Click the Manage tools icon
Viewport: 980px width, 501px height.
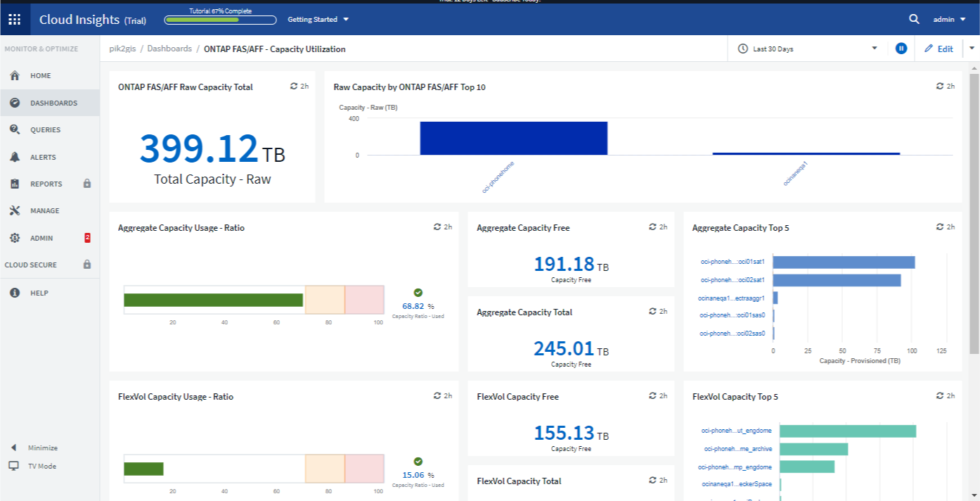click(15, 211)
